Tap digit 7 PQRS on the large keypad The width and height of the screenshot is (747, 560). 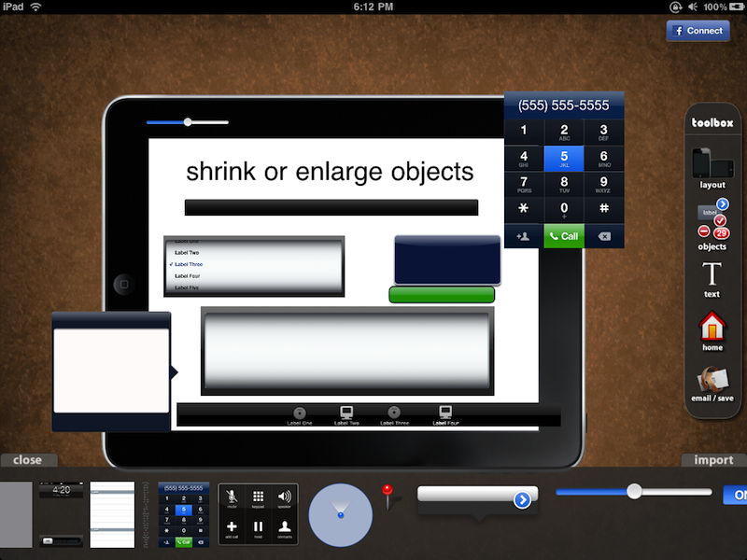pyautogui.click(x=524, y=184)
